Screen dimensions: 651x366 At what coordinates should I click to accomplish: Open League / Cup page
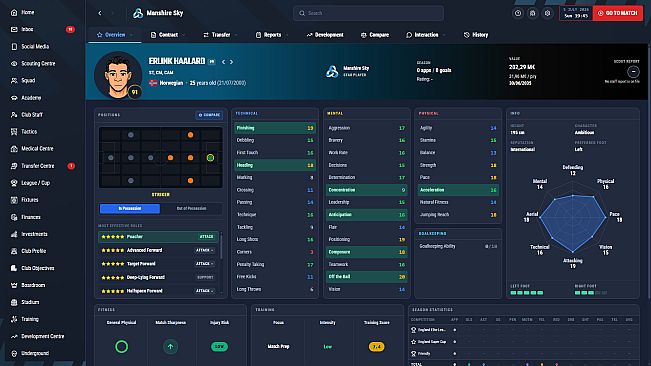click(x=35, y=183)
